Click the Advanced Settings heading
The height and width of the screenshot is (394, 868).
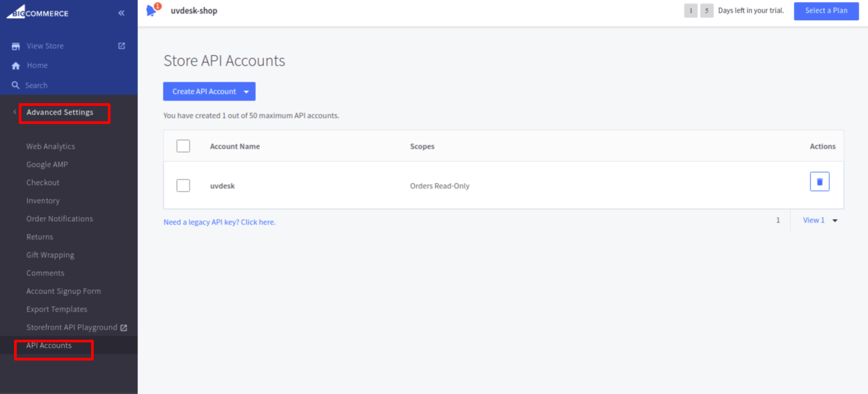tap(60, 112)
